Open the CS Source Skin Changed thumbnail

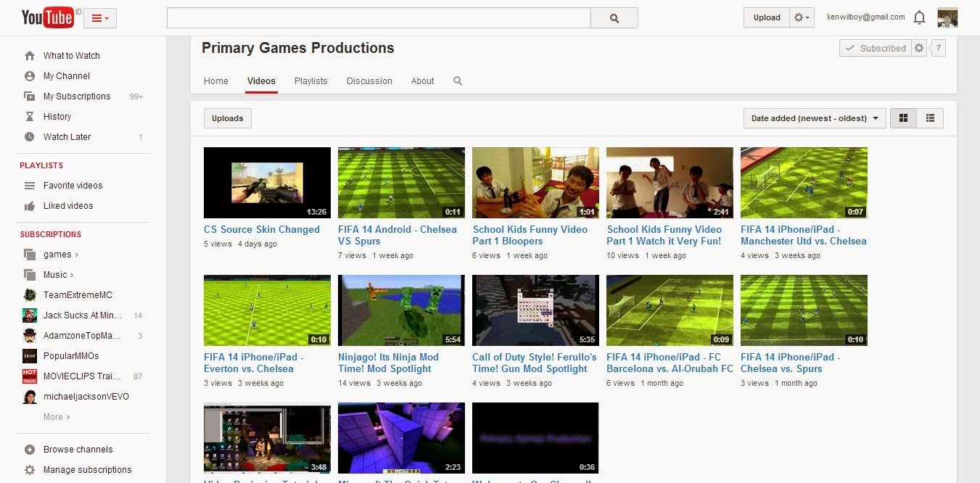click(267, 183)
